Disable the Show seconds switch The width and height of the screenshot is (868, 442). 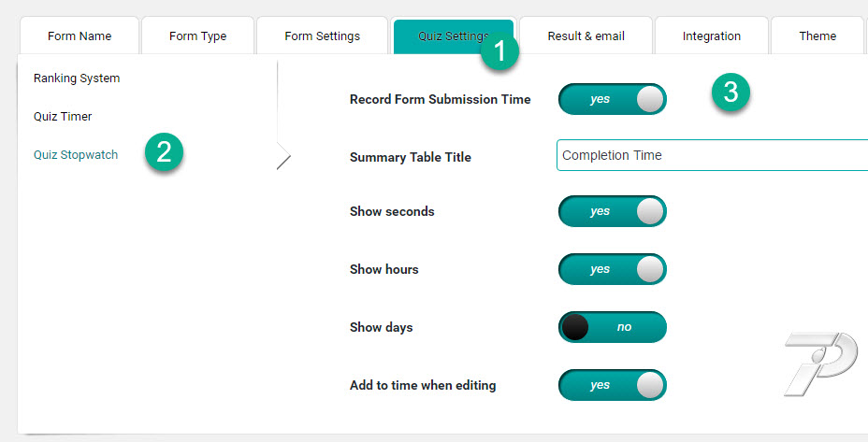(613, 211)
